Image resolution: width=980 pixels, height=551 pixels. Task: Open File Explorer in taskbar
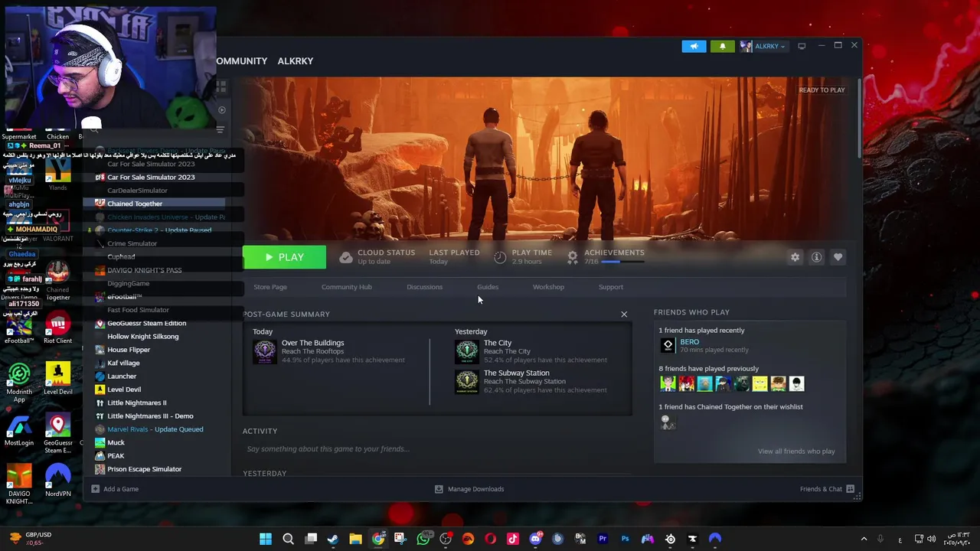(x=355, y=539)
